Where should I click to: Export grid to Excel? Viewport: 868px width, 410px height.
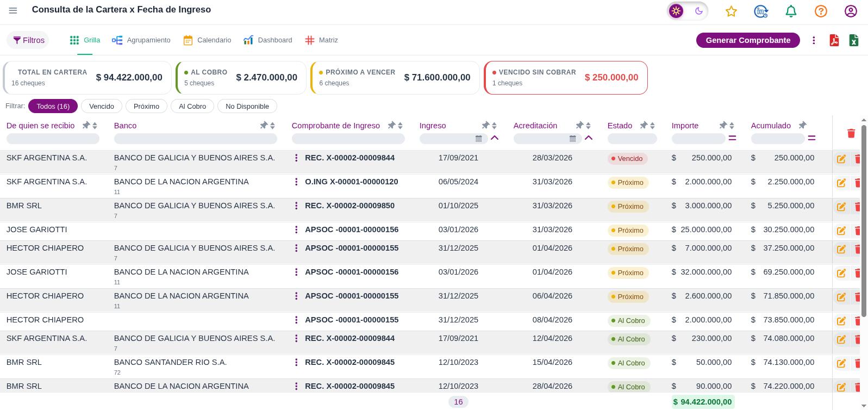click(854, 40)
